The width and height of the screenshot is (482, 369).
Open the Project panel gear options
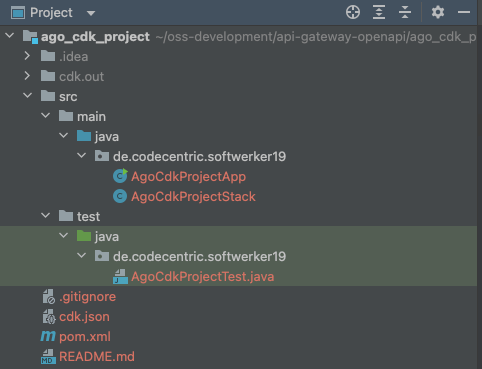tap(438, 12)
